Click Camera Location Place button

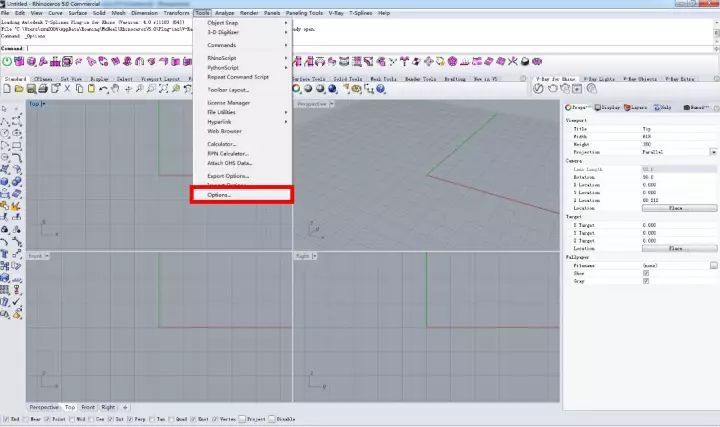click(x=679, y=208)
